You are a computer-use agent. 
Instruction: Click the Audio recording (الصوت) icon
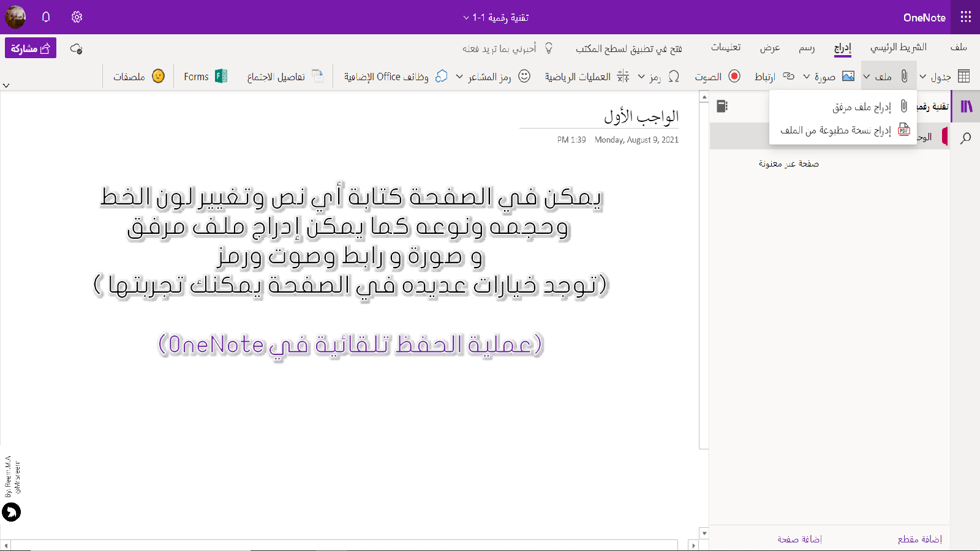pos(734,77)
